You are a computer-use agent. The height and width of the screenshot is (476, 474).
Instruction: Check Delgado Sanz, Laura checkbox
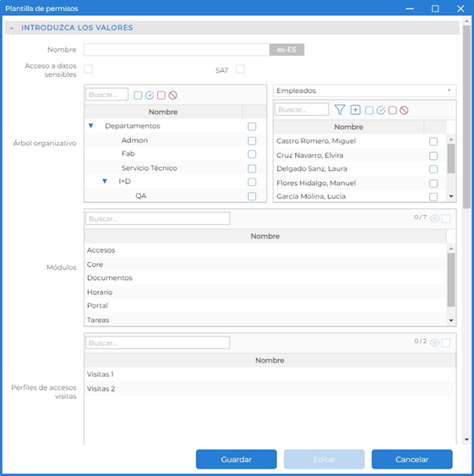(x=433, y=169)
